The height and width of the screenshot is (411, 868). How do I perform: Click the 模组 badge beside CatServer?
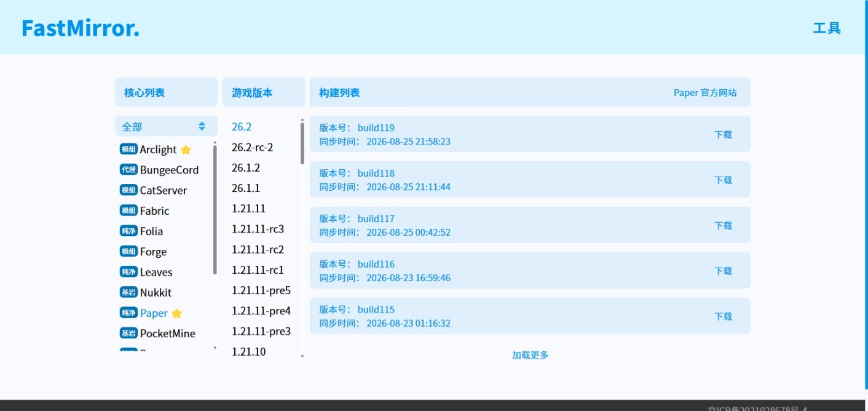click(128, 190)
